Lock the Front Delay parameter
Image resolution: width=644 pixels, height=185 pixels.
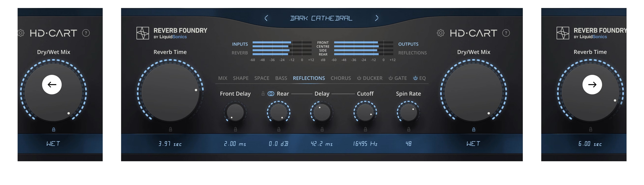(235, 129)
